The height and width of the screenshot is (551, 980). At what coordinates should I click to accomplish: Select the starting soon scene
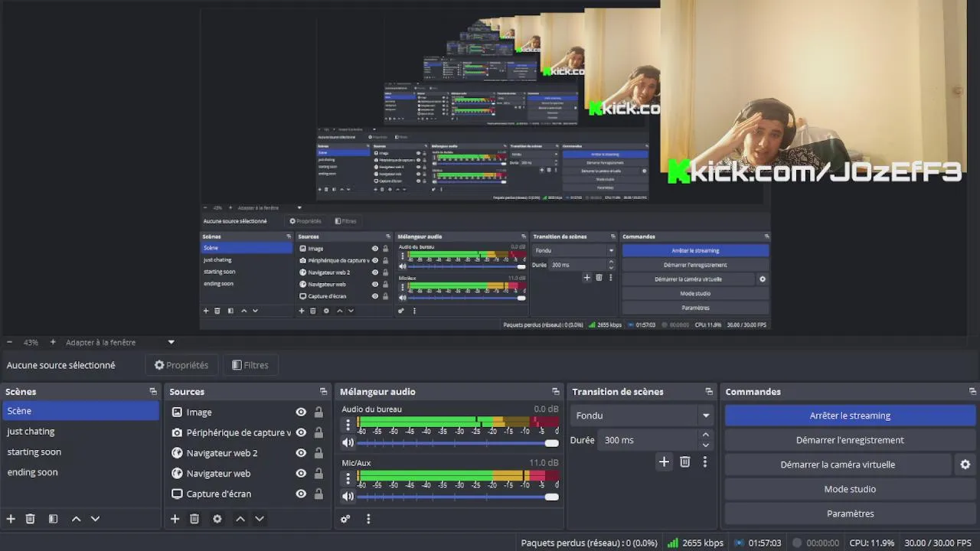tap(80, 452)
